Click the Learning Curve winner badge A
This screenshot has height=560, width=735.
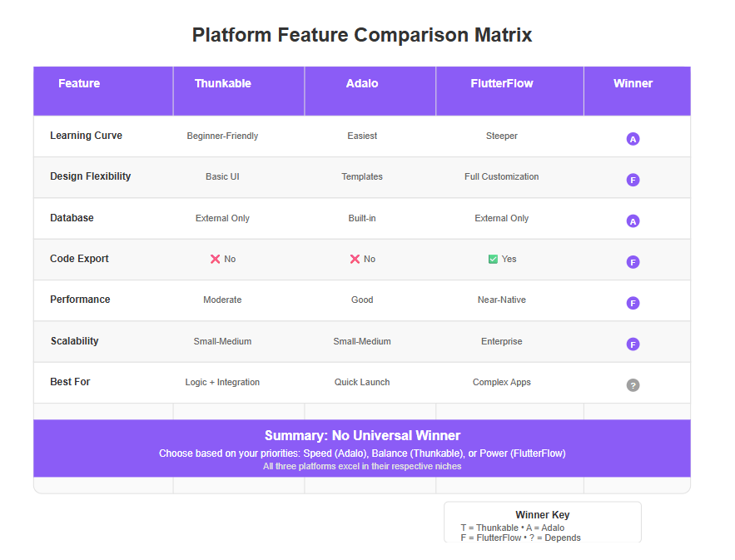click(633, 139)
